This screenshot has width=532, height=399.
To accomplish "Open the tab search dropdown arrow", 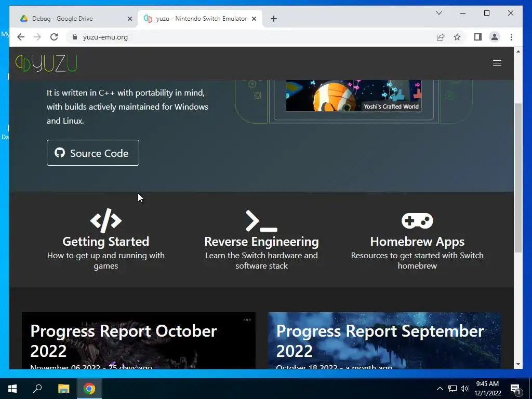I will click(x=438, y=13).
